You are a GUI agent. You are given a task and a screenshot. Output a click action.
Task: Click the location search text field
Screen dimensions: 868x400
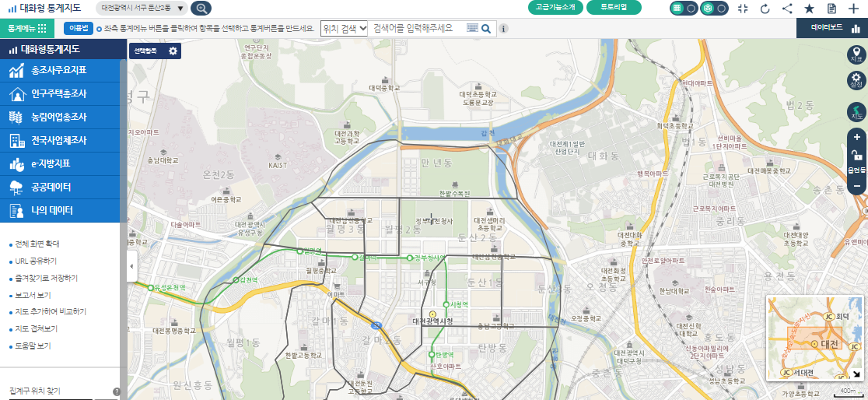(x=417, y=28)
